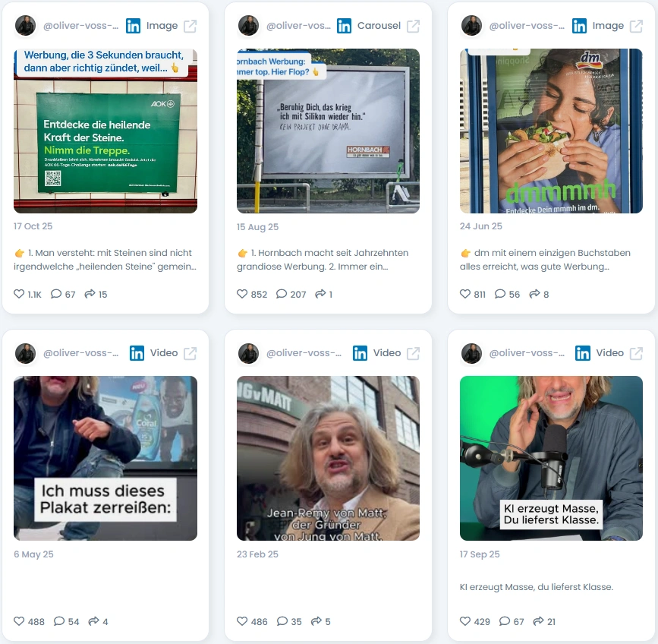Click comment icon showing 35 comments

click(282, 621)
